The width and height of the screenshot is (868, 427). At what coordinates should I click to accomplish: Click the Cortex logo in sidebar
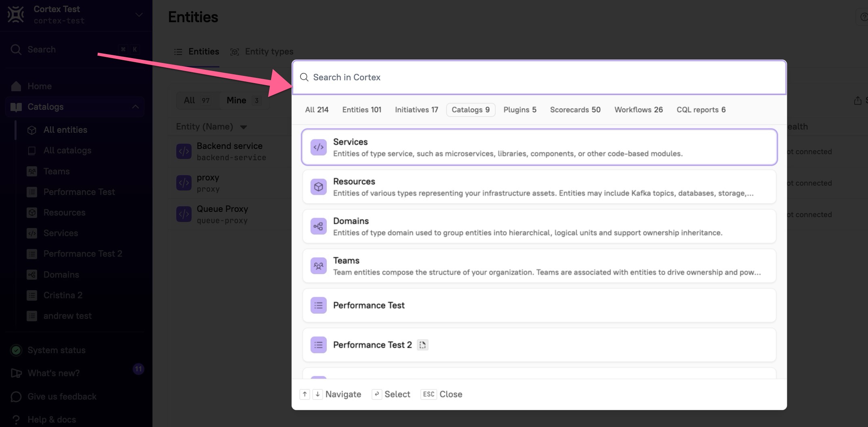[16, 15]
